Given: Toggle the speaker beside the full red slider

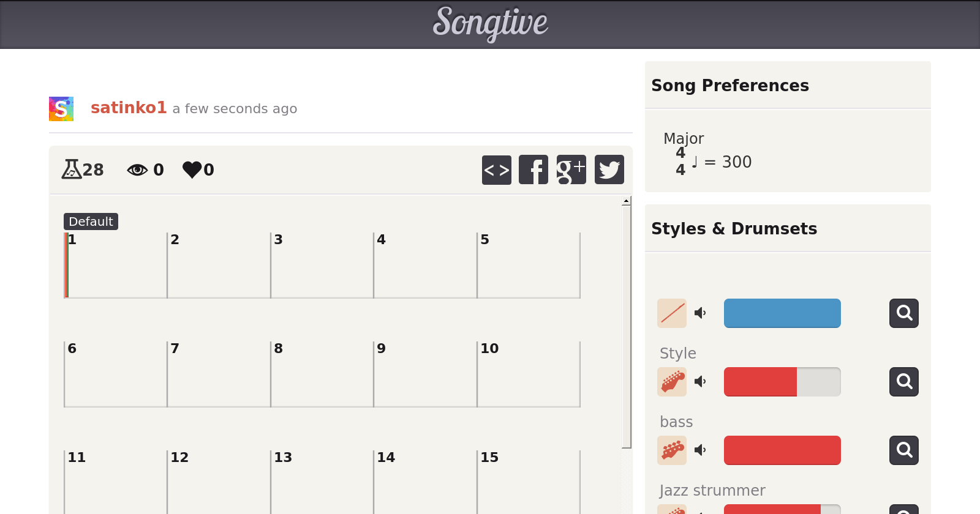Looking at the screenshot, I should point(700,450).
